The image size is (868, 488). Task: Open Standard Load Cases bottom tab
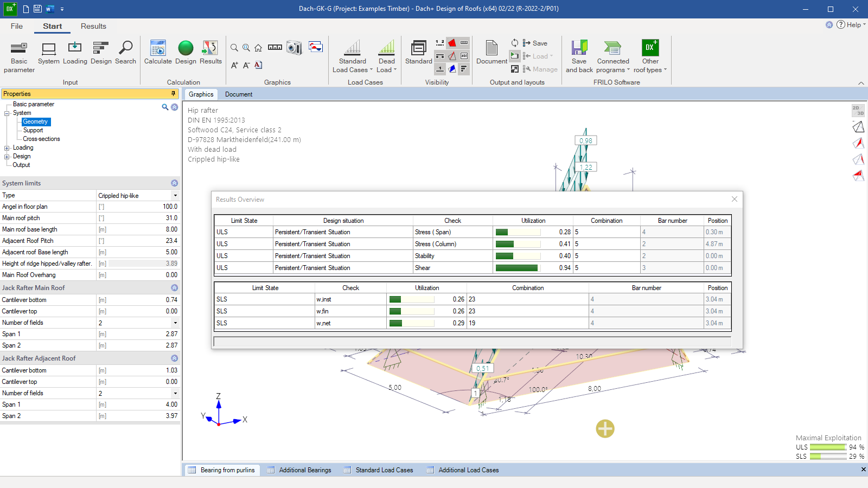379,470
